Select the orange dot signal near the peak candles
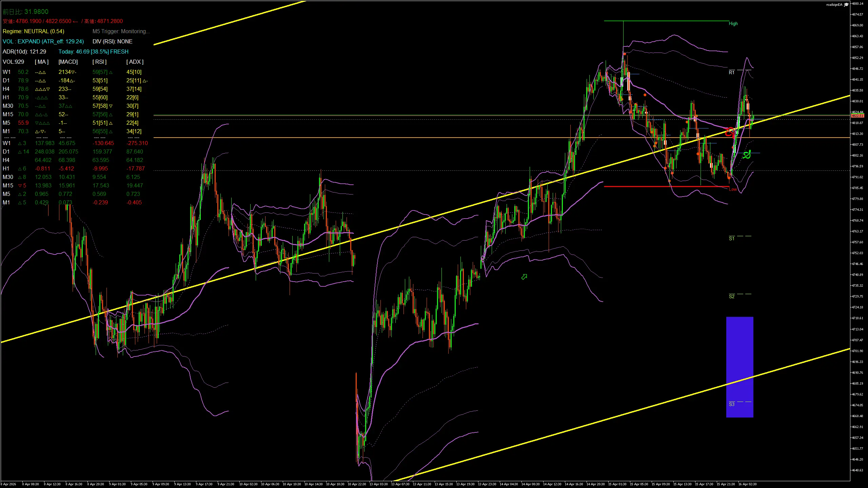Image resolution: width=868 pixels, height=488 pixels. pos(625,54)
